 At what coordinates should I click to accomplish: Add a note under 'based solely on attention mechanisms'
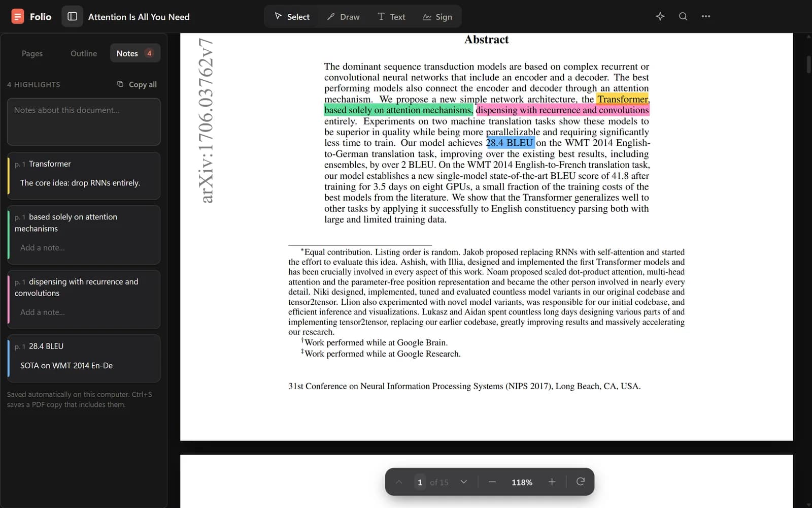(43, 248)
